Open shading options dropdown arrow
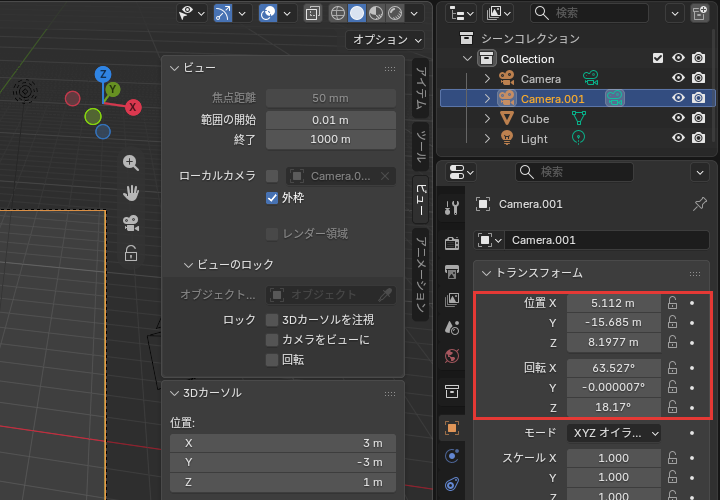 414,13
